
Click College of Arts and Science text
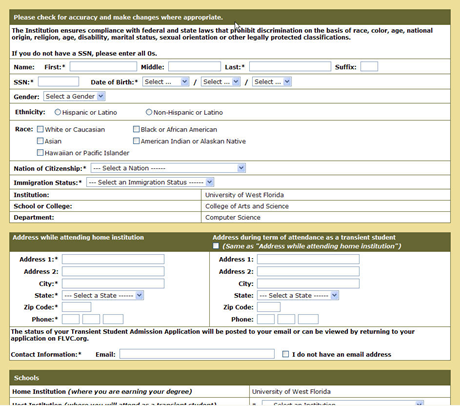click(247, 206)
